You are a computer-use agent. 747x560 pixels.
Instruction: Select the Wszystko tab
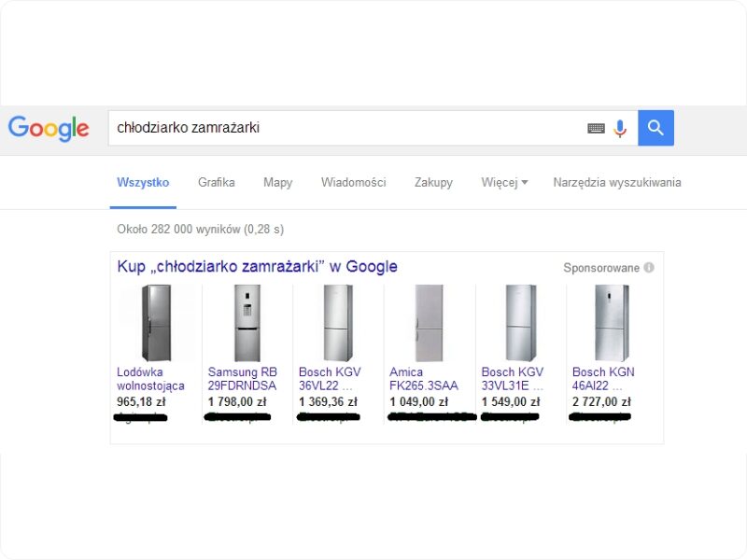click(x=143, y=183)
